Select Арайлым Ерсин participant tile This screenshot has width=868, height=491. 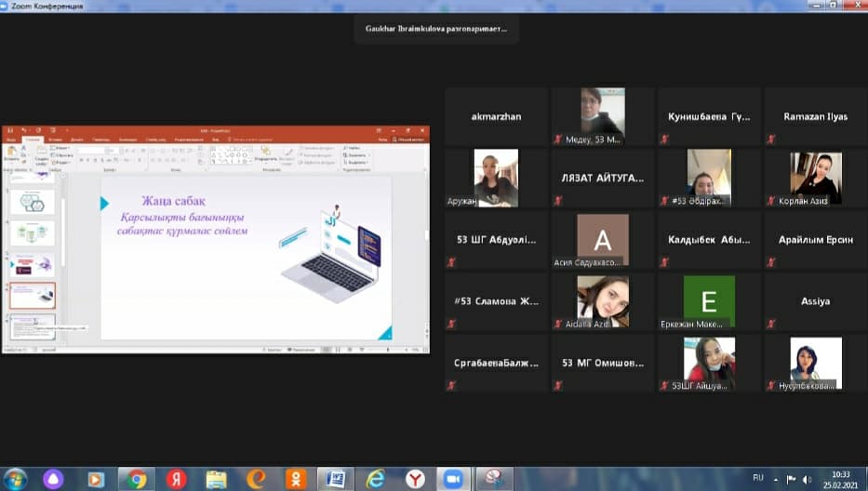[815, 240]
